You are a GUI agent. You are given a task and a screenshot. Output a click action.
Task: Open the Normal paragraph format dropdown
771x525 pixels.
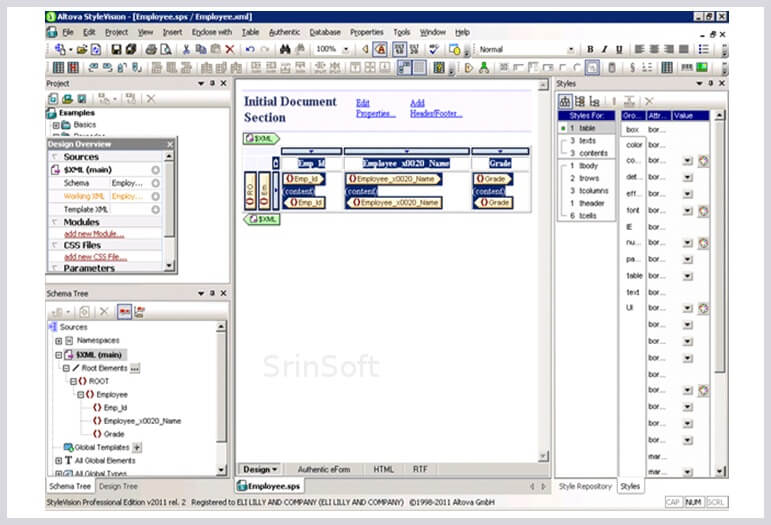coord(571,49)
